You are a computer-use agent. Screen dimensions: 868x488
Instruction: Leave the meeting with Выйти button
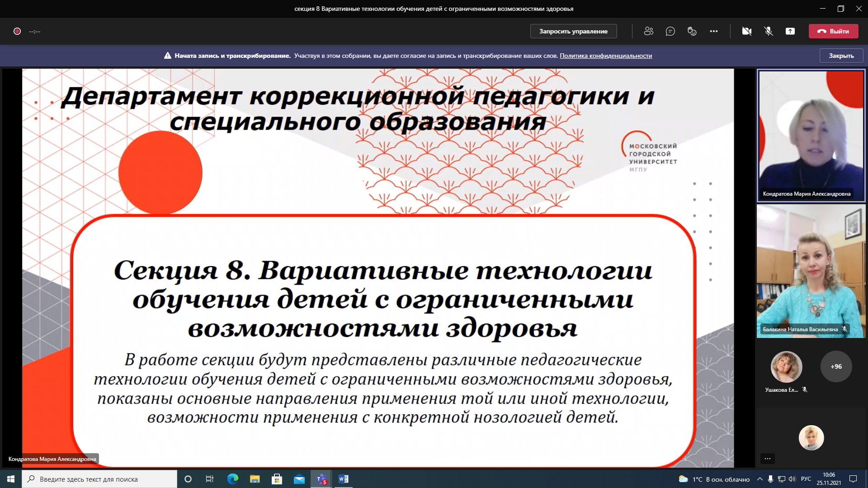pos(834,31)
